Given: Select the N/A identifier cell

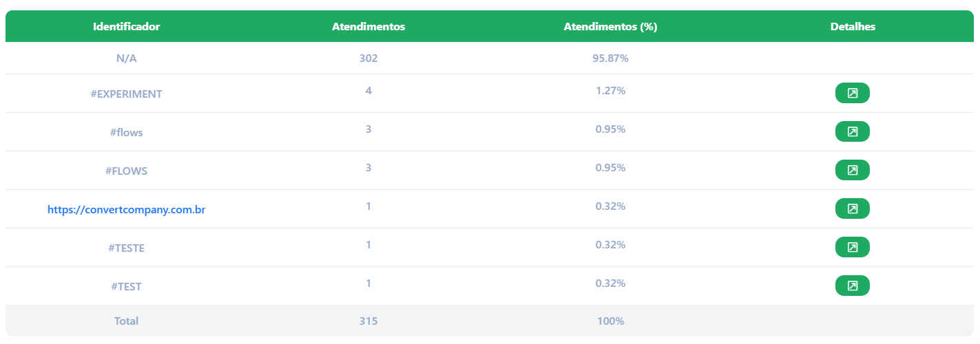Looking at the screenshot, I should point(126,58).
